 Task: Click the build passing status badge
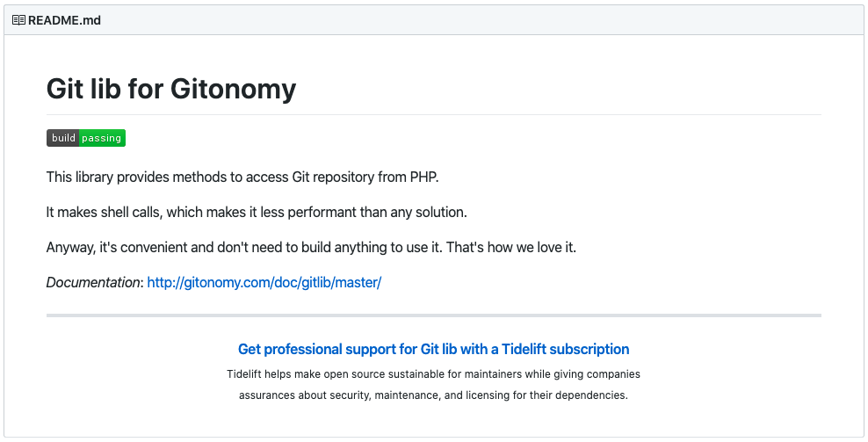point(86,138)
